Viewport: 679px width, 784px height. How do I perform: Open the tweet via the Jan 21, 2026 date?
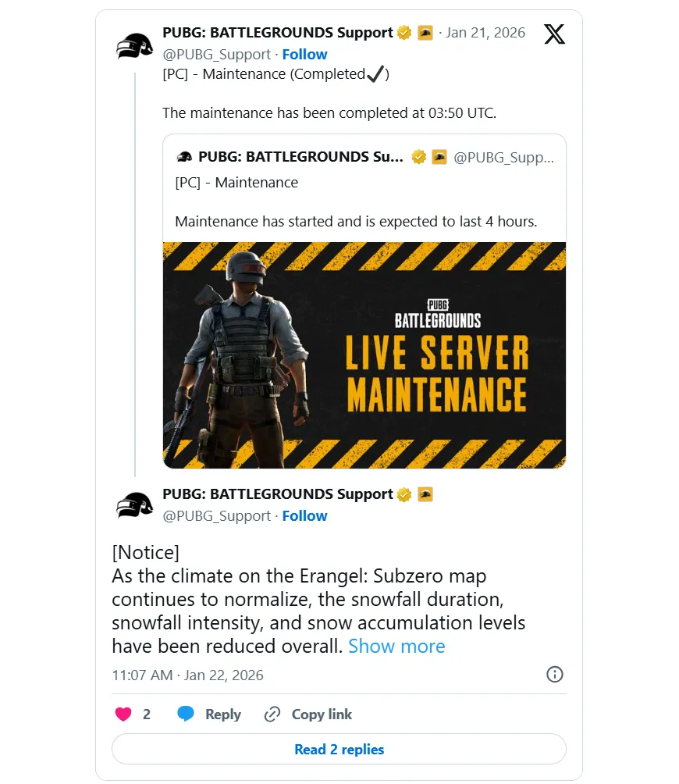click(x=486, y=33)
